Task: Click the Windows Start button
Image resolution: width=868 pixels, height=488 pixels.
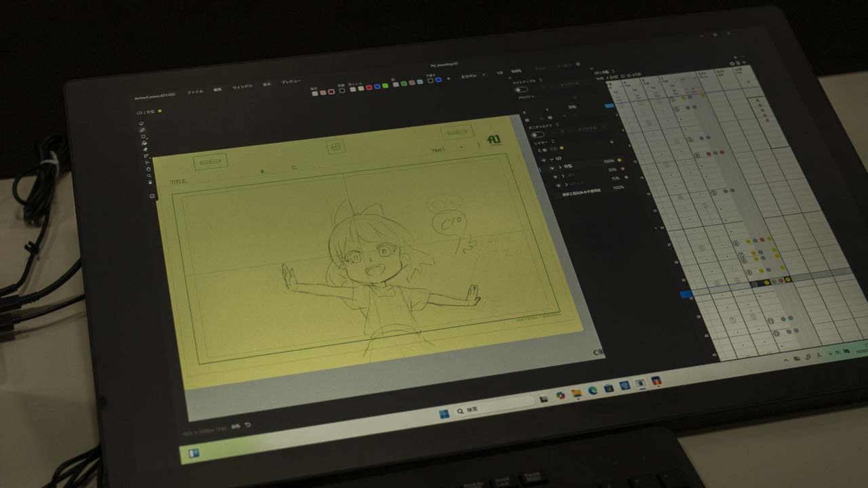Action: tap(444, 413)
